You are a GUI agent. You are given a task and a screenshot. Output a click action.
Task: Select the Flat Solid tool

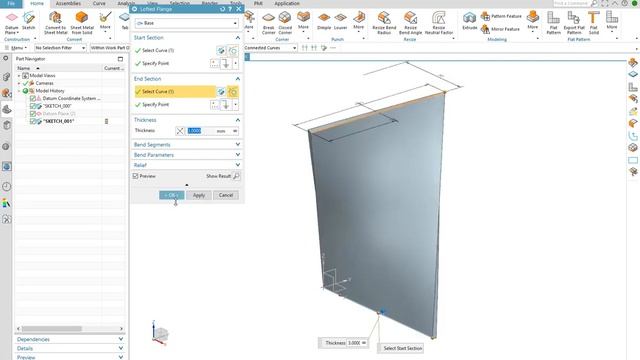pos(593,23)
